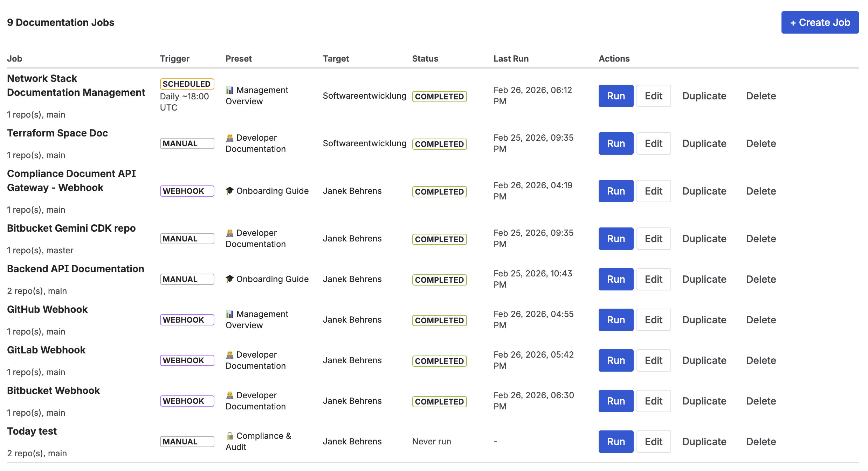Click the Developer Documentation worker icon on Terraform Space Doc
Image resolution: width=868 pixels, height=471 pixels.
point(229,138)
